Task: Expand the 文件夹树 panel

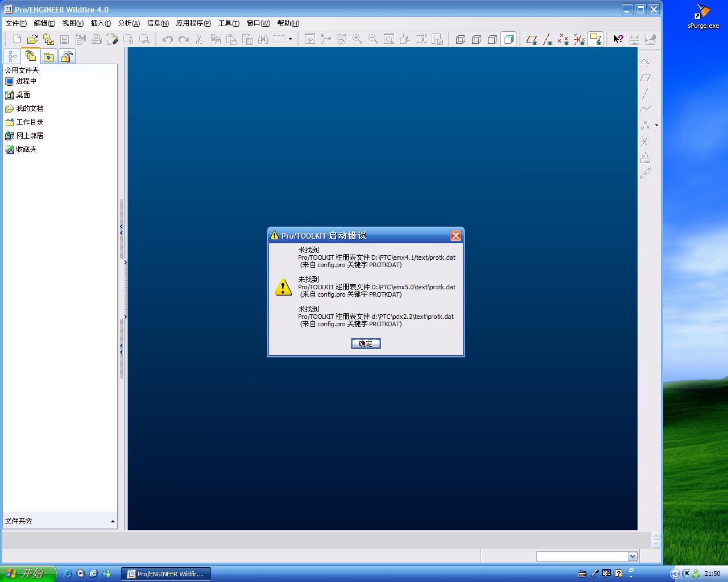Action: click(x=113, y=521)
